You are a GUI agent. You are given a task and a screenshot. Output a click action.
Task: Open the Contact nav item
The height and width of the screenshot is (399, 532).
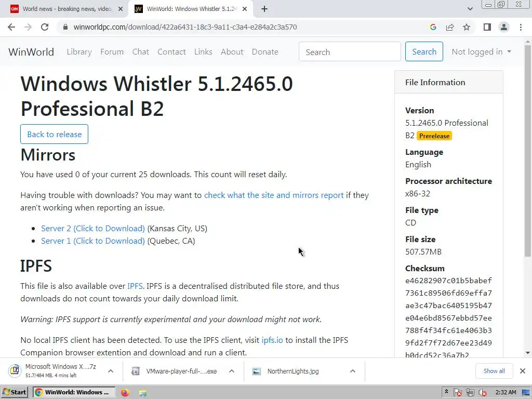click(171, 52)
